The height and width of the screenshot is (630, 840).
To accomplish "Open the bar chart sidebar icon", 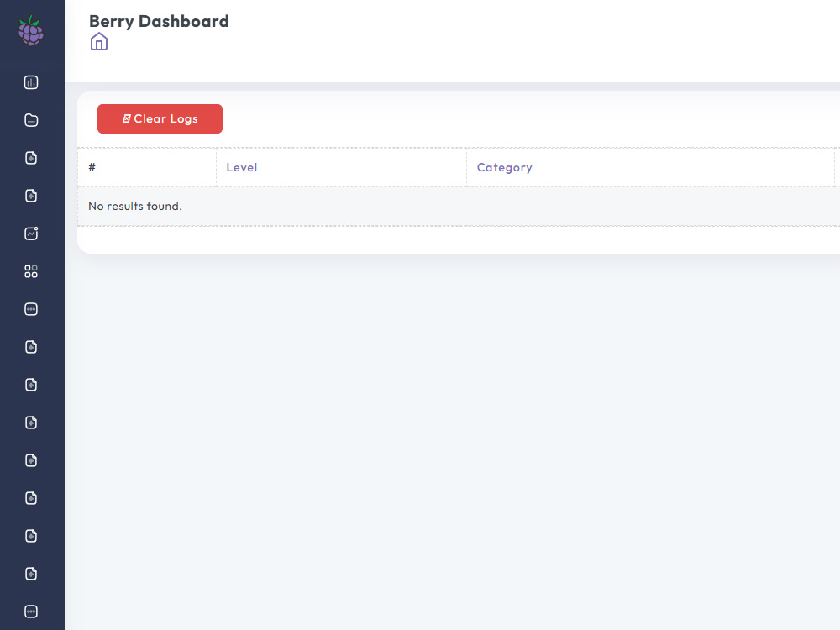I will click(31, 82).
